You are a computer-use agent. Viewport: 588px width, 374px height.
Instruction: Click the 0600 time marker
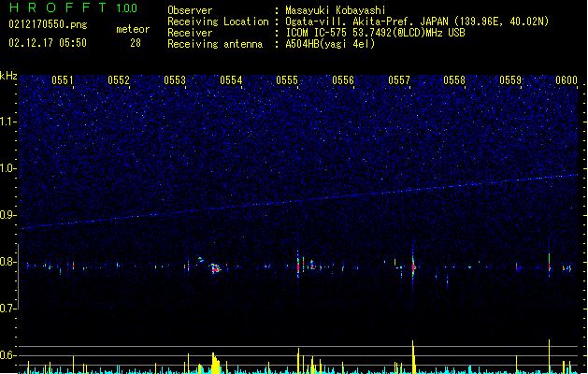[x=566, y=80]
